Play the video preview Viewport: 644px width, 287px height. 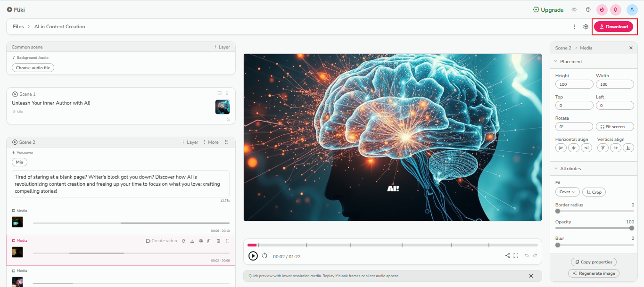(253, 256)
